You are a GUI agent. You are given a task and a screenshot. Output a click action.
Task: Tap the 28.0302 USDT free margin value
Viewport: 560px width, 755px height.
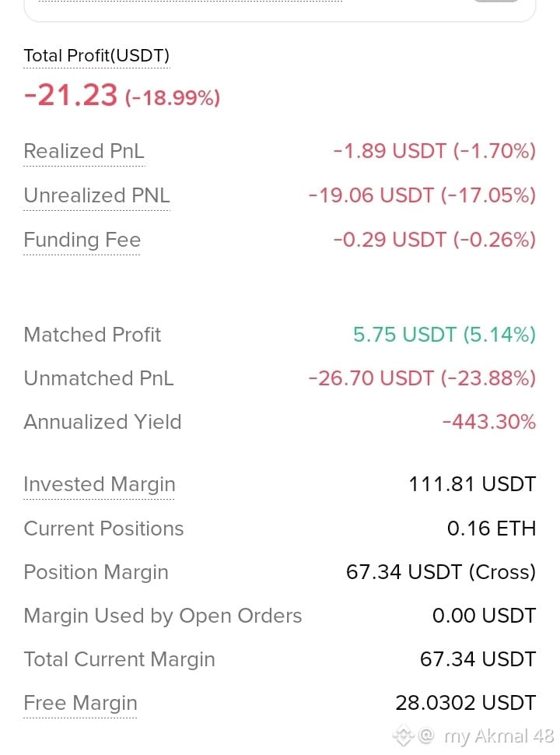(x=465, y=703)
